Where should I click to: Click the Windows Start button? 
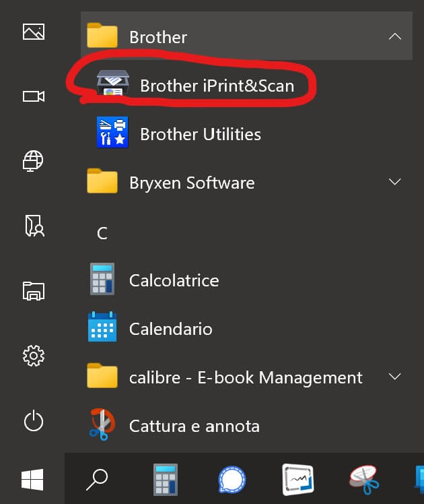coord(32,479)
